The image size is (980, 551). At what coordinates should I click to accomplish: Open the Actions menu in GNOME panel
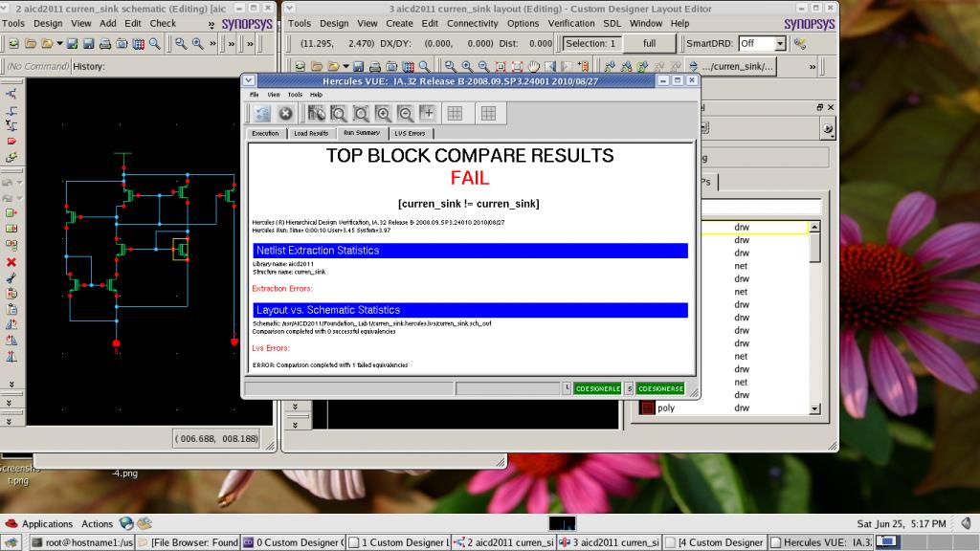(x=97, y=523)
